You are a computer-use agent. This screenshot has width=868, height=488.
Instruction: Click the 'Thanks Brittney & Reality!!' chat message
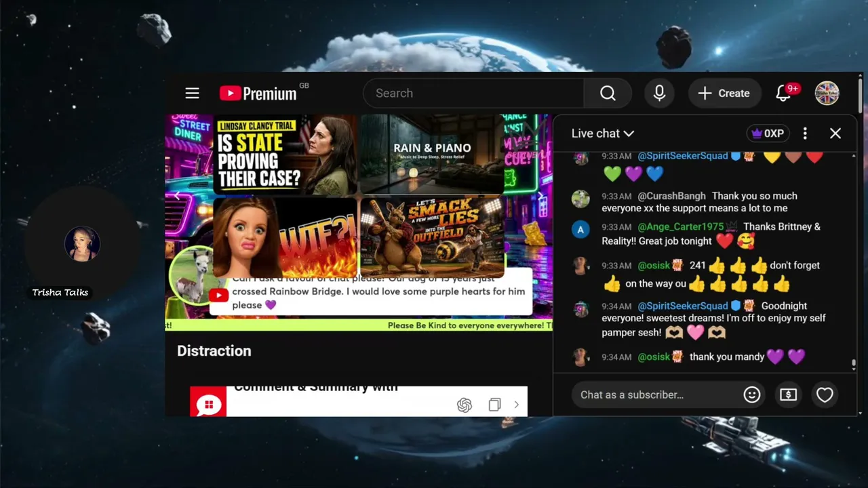pos(711,234)
